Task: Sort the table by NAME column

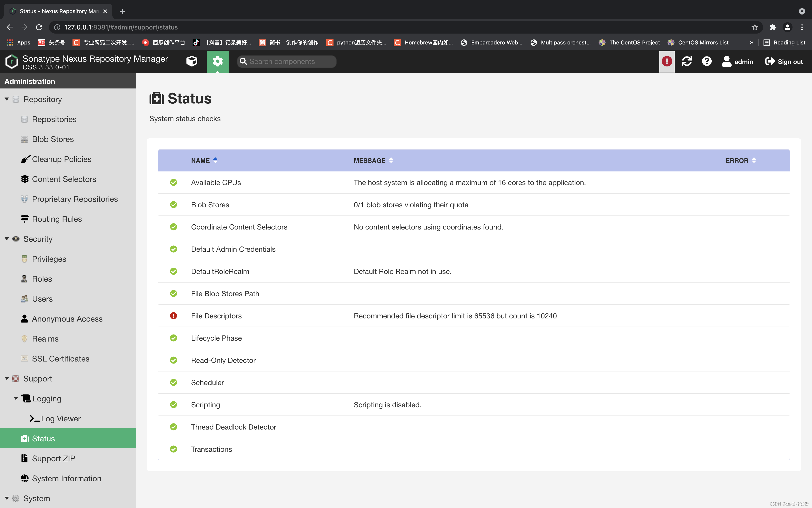Action: tap(204, 161)
